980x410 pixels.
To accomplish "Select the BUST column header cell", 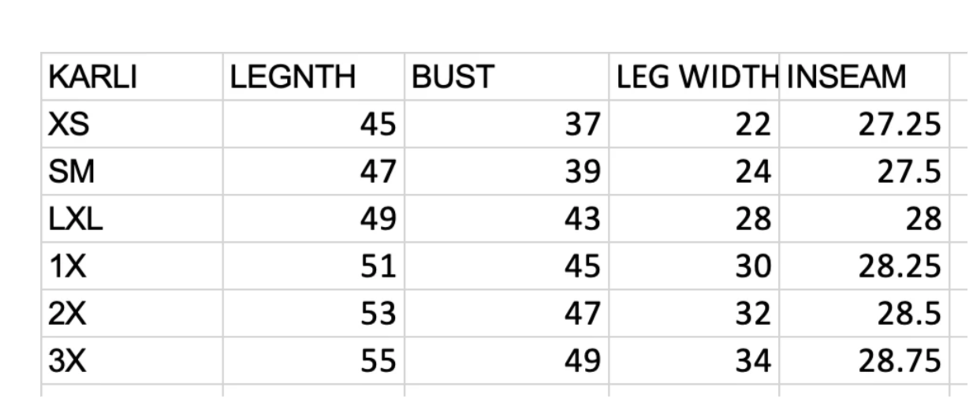I will pos(507,76).
